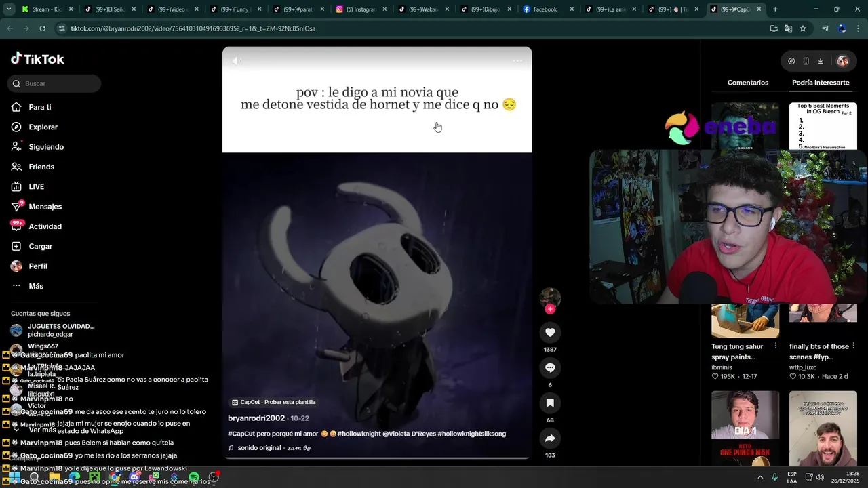Open Wings667 followed account
Image resolution: width=868 pixels, height=488 pixels.
coord(42,346)
